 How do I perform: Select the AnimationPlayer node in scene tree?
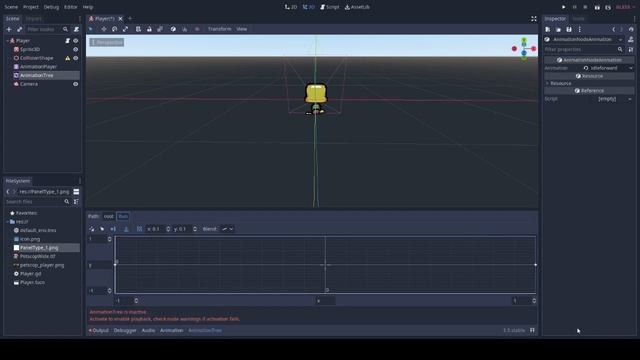tap(38, 67)
